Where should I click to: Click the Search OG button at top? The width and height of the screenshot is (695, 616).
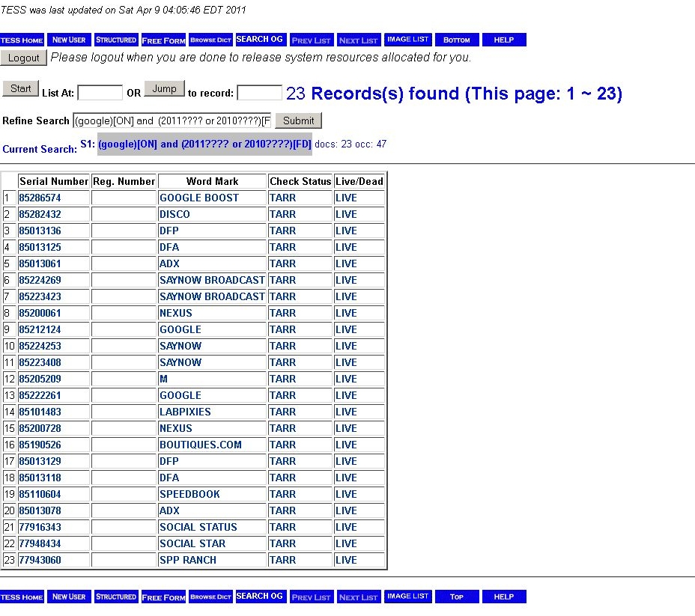pos(260,39)
